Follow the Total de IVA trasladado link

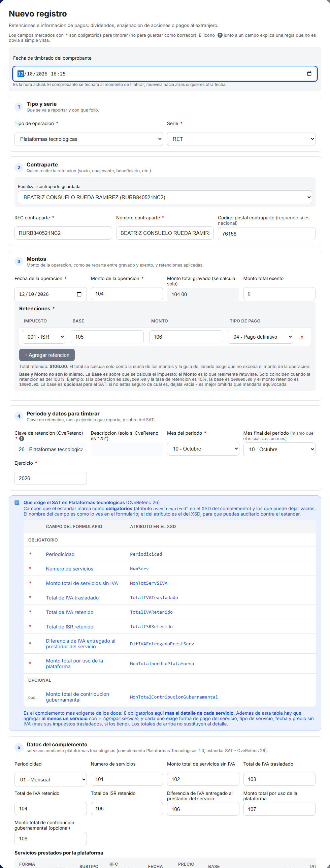click(72, 598)
